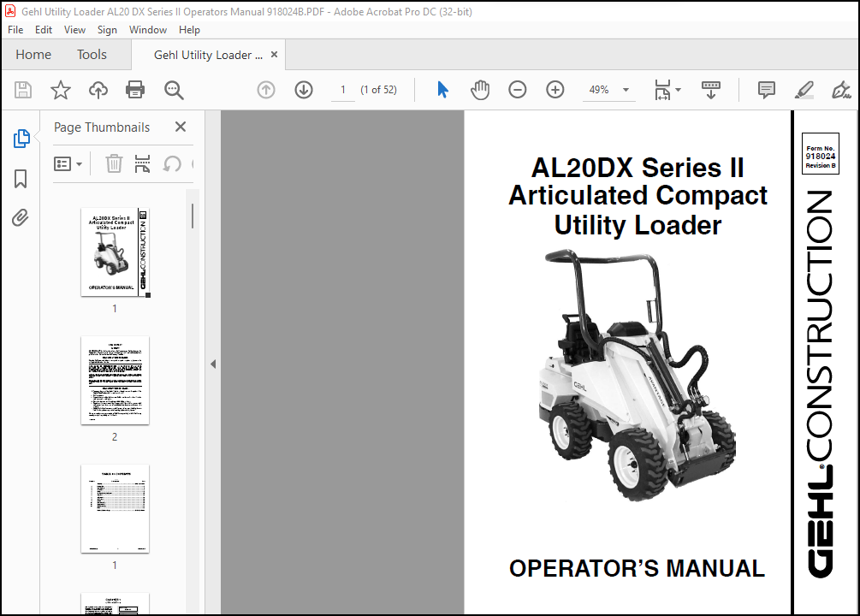Viewport: 860px width, 616px height.
Task: Click the Fit page scrolling icon
Action: coord(662,90)
